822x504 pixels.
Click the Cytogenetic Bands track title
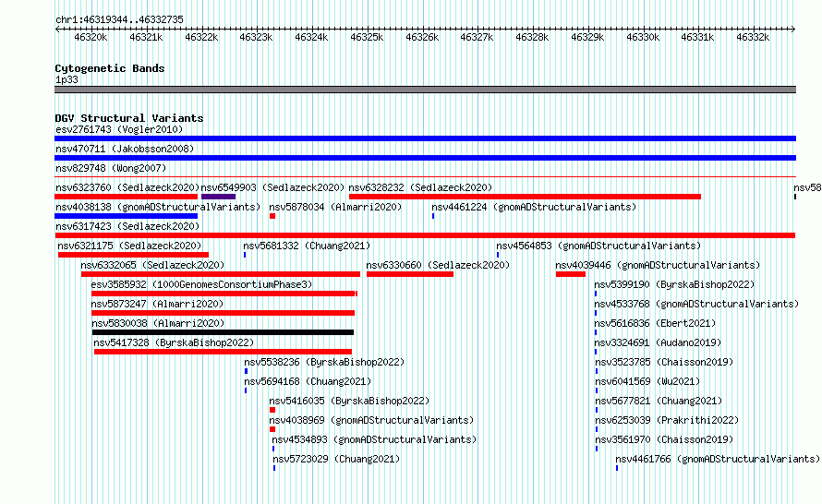110,68
